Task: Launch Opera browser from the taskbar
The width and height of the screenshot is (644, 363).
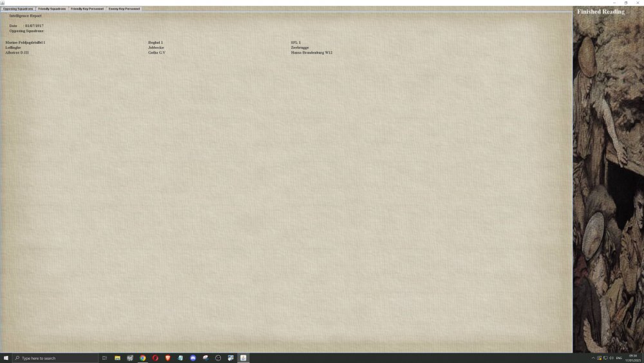Action: pos(155,358)
